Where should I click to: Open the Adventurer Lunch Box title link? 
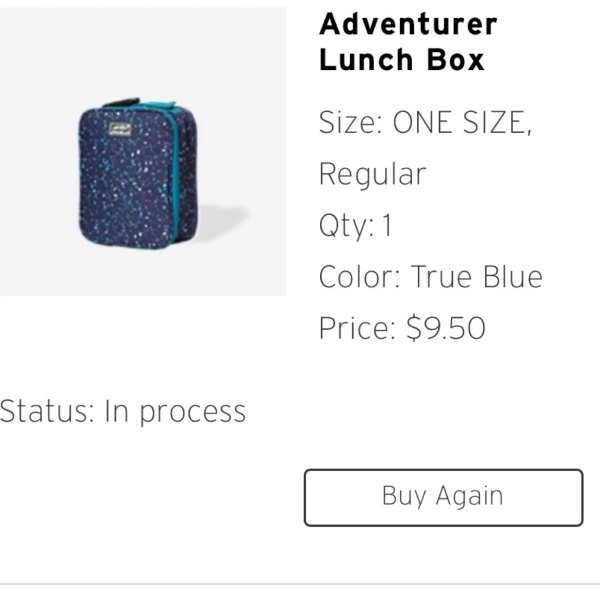(x=408, y=41)
